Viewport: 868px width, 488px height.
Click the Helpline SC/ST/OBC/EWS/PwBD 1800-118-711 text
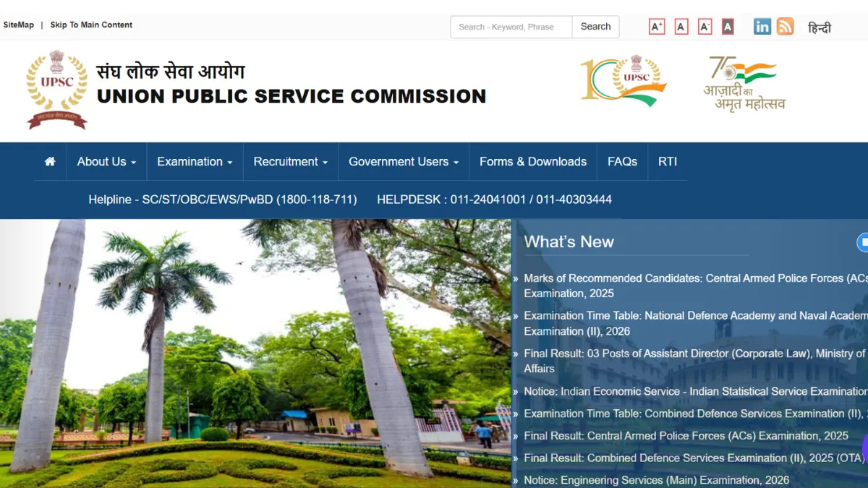click(223, 200)
